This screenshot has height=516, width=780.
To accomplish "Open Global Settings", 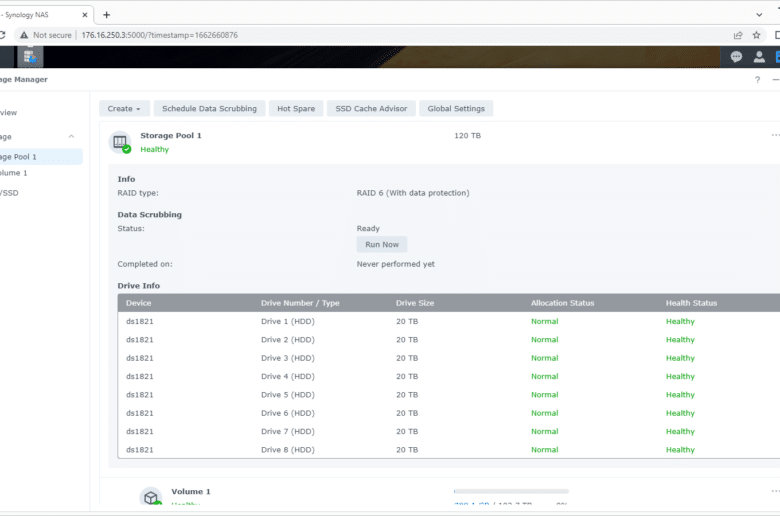I will pyautogui.click(x=456, y=108).
